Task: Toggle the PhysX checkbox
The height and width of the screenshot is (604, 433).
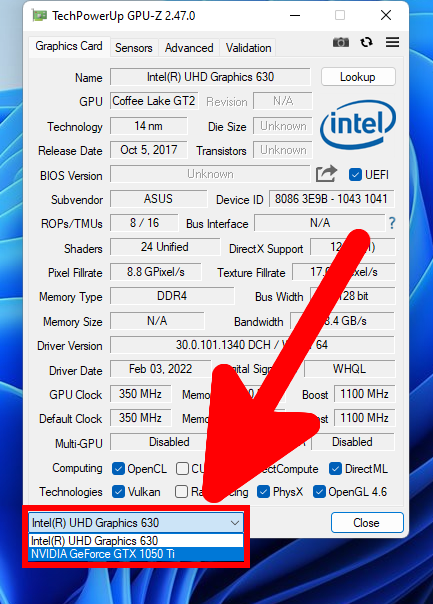Action: tap(263, 492)
